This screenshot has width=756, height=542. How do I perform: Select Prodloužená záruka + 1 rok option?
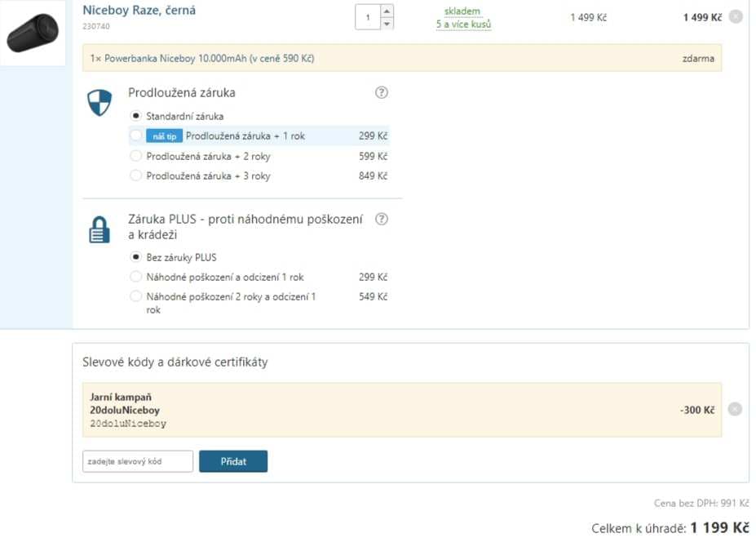coord(136,135)
